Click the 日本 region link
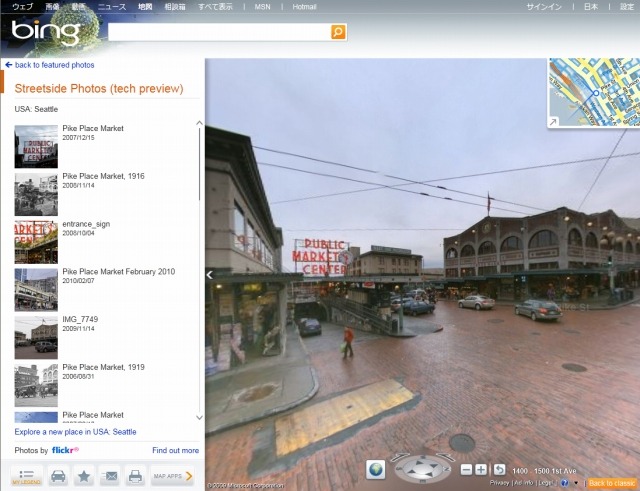Image resolution: width=640 pixels, height=491 pixels. pos(591,7)
